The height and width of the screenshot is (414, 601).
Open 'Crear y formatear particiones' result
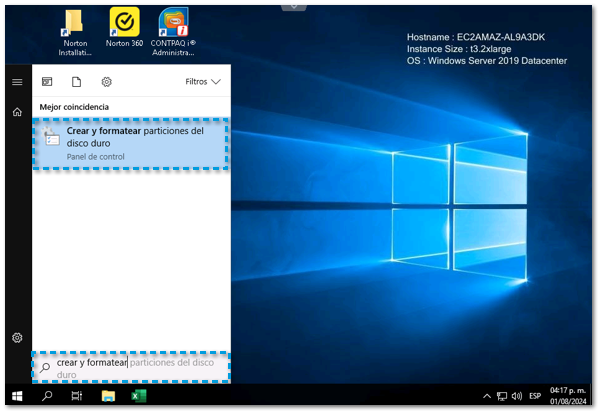[132, 144]
